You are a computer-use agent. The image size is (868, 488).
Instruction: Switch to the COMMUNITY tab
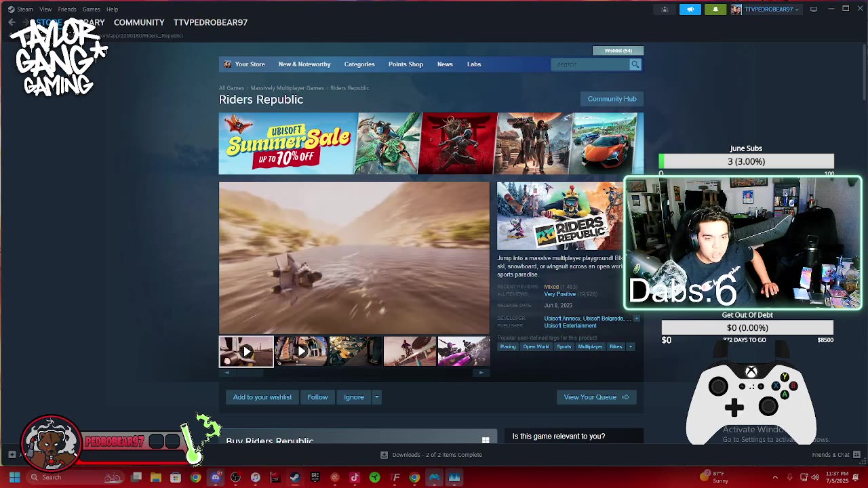pos(139,22)
